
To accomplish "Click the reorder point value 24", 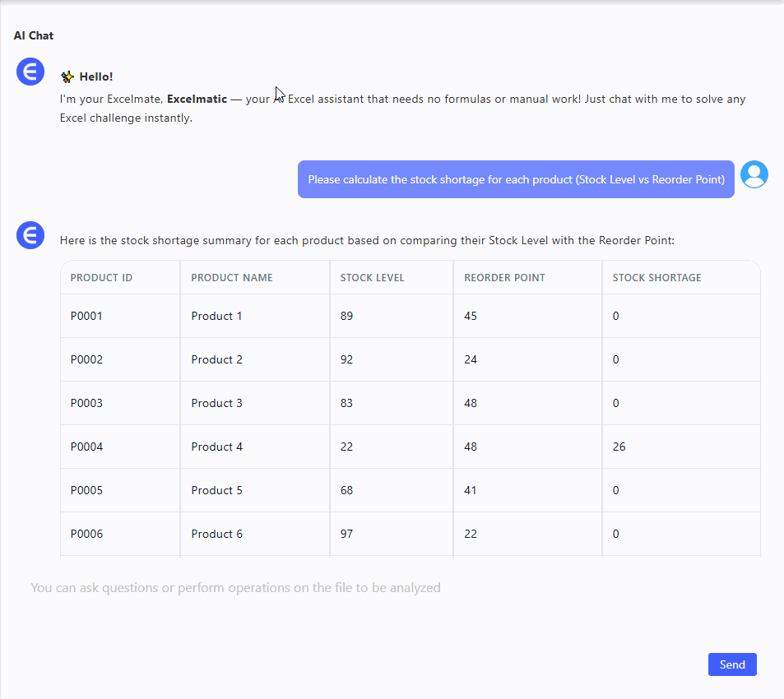I will point(471,359).
